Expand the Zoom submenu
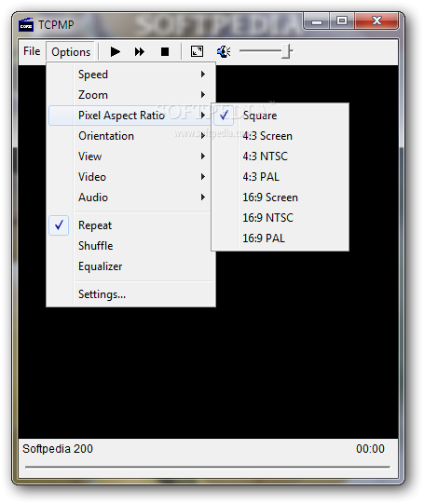Image resolution: width=424 pixels, height=504 pixels. pos(131,95)
